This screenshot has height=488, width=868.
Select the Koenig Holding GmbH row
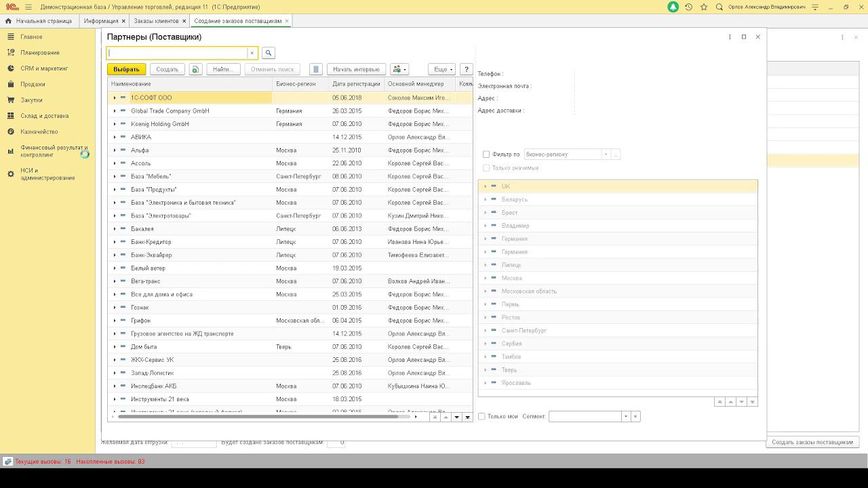[290, 124]
